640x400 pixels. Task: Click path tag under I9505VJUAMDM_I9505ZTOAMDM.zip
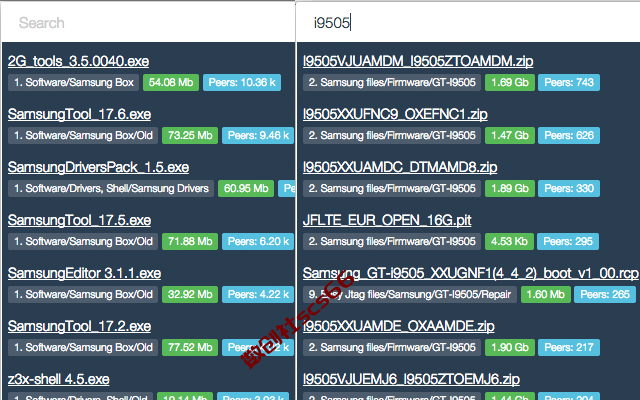[392, 82]
